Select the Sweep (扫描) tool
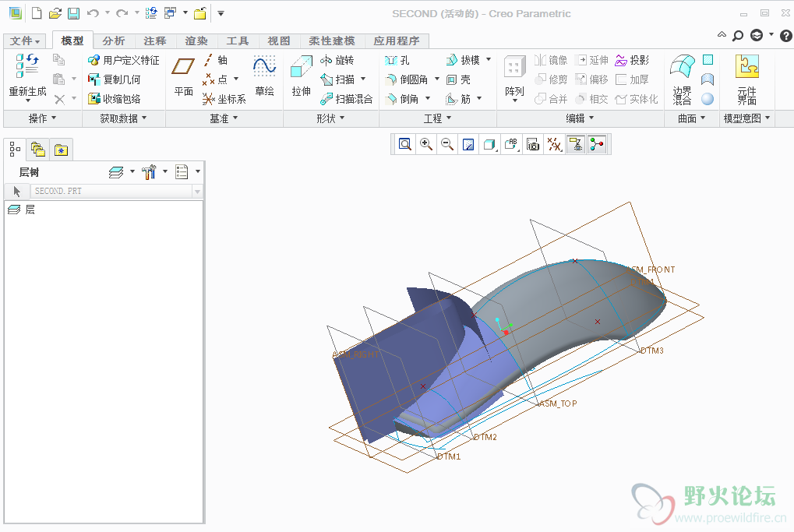Screen dimensions: 794x532 337,79
